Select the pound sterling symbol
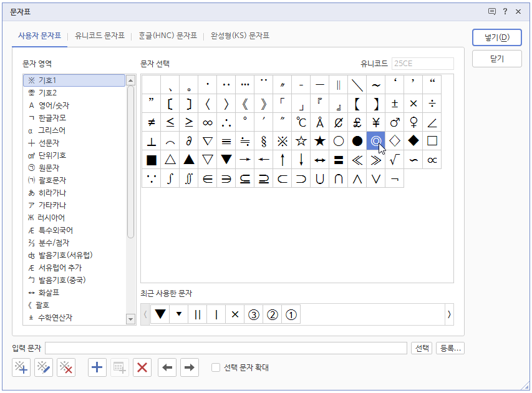The image size is (532, 393). click(x=357, y=122)
